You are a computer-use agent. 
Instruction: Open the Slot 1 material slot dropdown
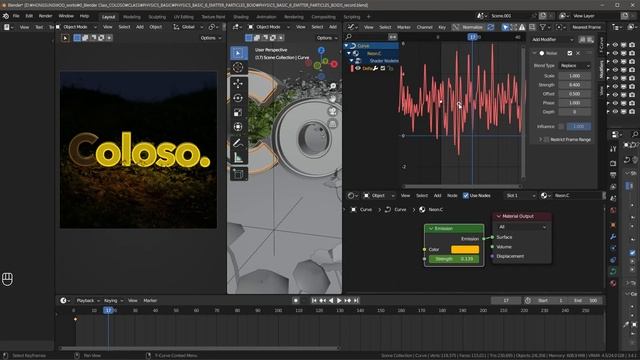pos(520,196)
